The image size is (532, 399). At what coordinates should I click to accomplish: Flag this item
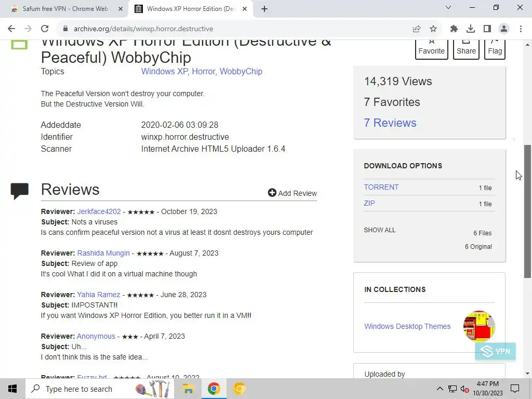tap(495, 49)
